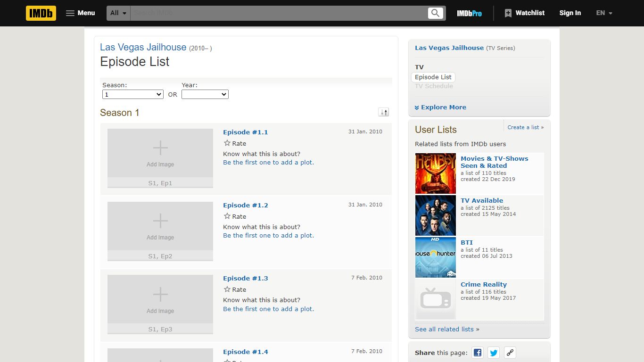Image resolution: width=644 pixels, height=362 pixels.
Task: Open the hamburger Menu
Action: [x=80, y=13]
